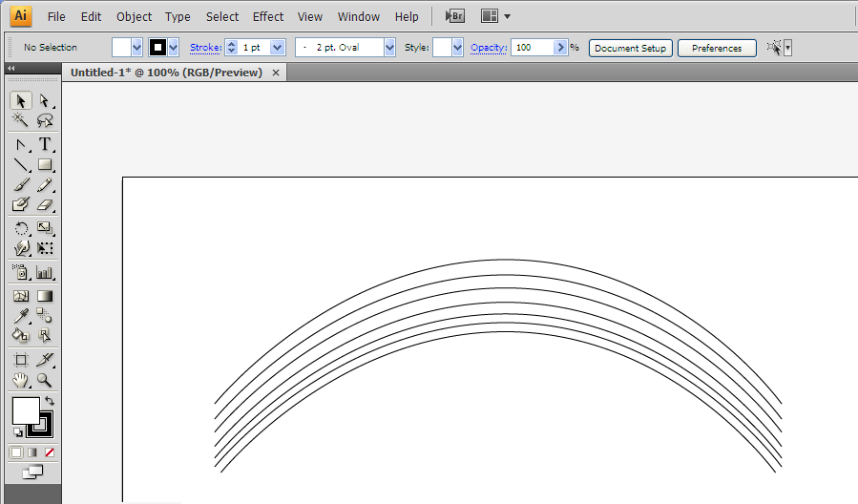
Task: Open the Opacity slider arrow
Action: click(x=560, y=48)
